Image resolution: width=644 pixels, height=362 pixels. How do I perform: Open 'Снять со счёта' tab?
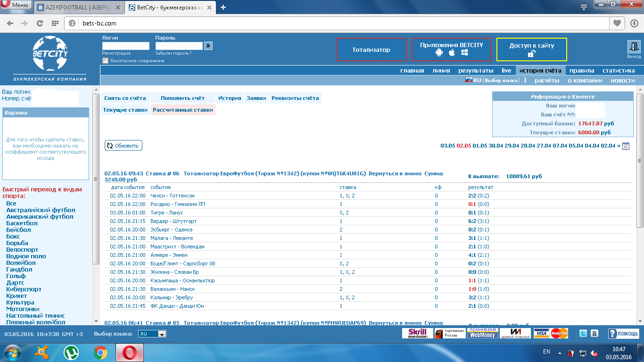coord(125,98)
